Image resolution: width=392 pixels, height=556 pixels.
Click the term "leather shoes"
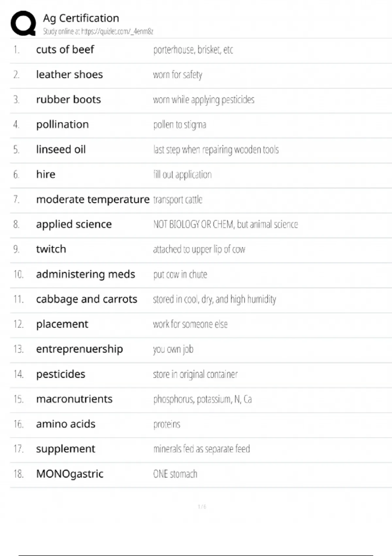69,75
